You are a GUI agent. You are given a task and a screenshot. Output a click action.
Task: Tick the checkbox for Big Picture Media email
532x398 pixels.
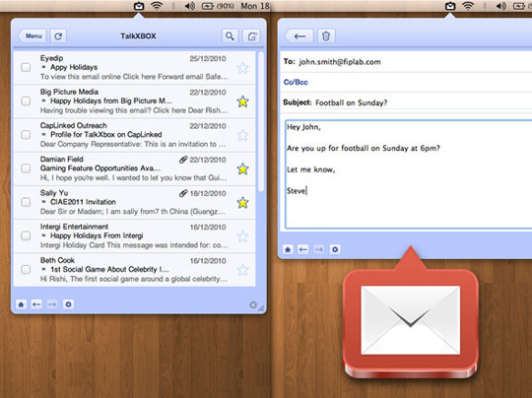point(26,100)
